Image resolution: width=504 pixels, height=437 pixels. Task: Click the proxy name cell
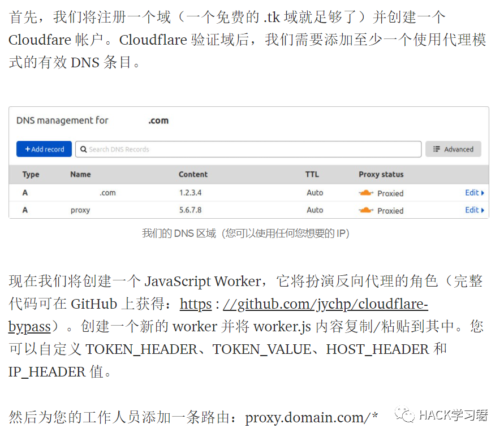click(x=80, y=210)
